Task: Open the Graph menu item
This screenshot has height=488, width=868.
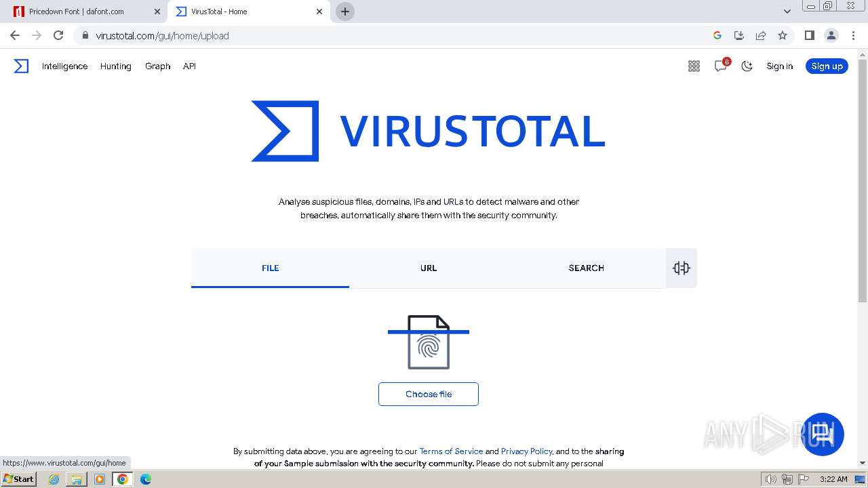Action: click(157, 66)
